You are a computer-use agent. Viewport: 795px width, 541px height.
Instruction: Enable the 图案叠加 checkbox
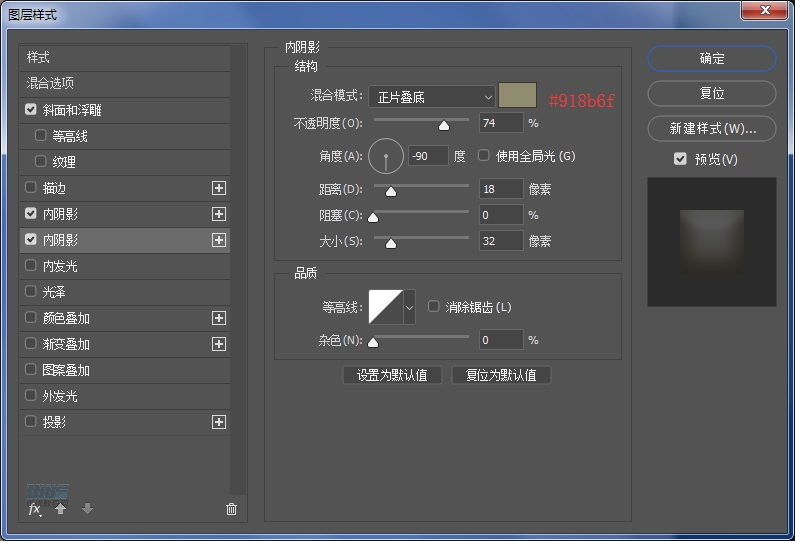(30, 370)
